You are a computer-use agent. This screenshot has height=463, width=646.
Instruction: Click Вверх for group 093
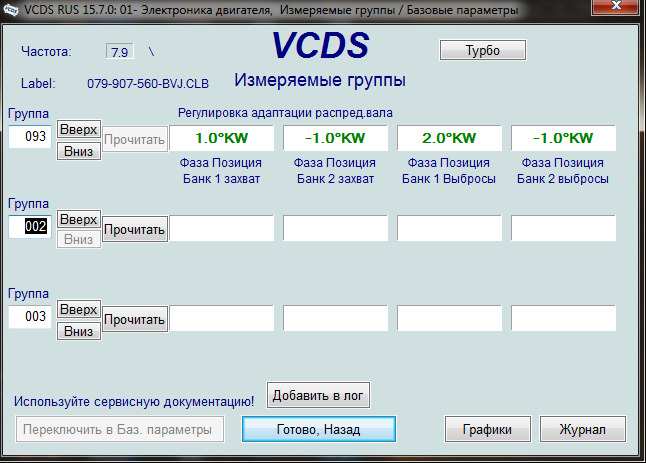click(79, 129)
